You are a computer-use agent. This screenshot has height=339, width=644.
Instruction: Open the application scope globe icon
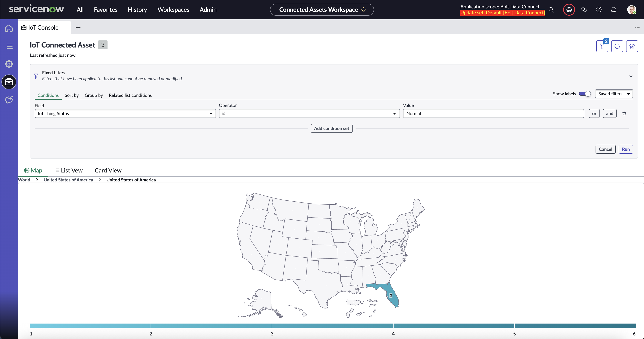click(569, 10)
